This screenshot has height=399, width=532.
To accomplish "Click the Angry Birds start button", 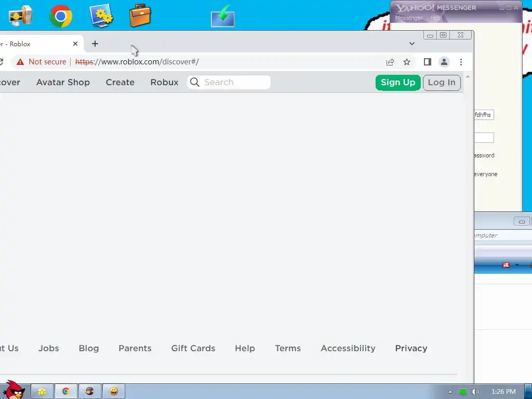I will (x=14, y=390).
